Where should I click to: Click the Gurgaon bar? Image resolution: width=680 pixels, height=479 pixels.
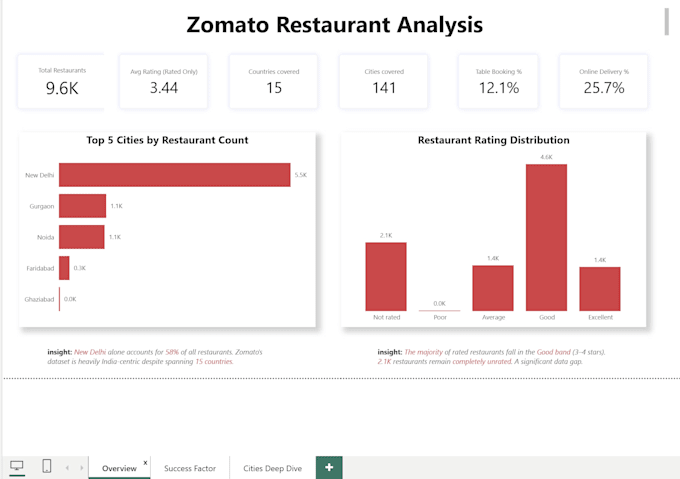(82, 206)
